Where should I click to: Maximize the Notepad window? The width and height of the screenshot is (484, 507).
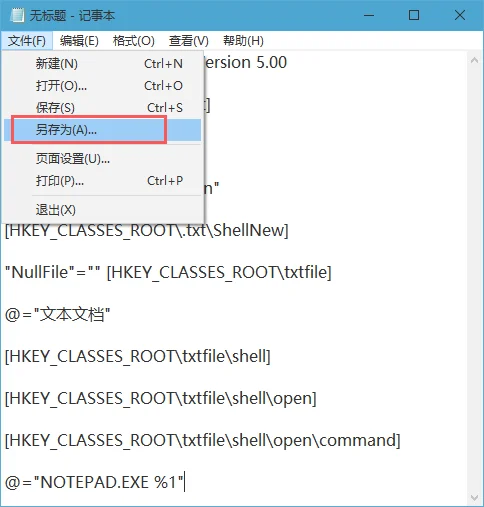click(x=414, y=15)
